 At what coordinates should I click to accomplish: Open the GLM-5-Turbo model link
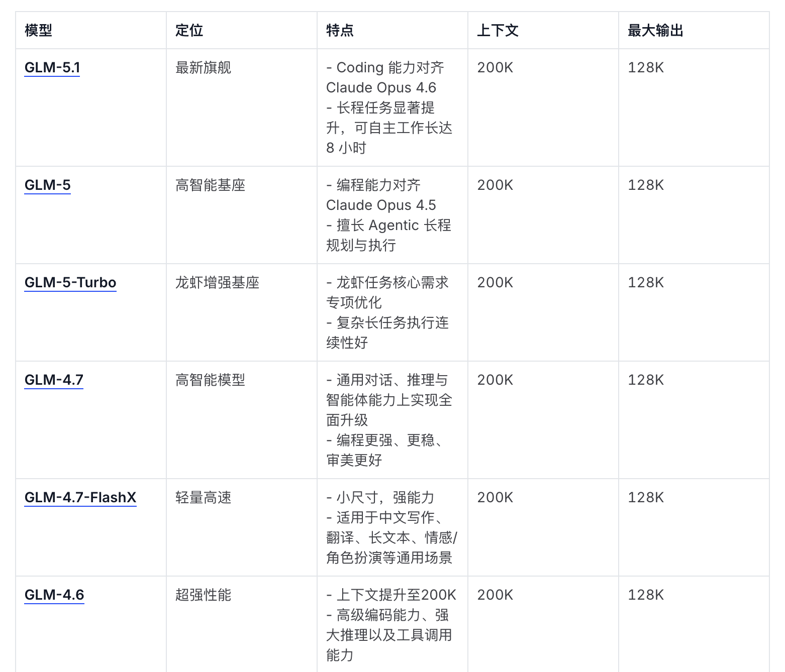[70, 282]
